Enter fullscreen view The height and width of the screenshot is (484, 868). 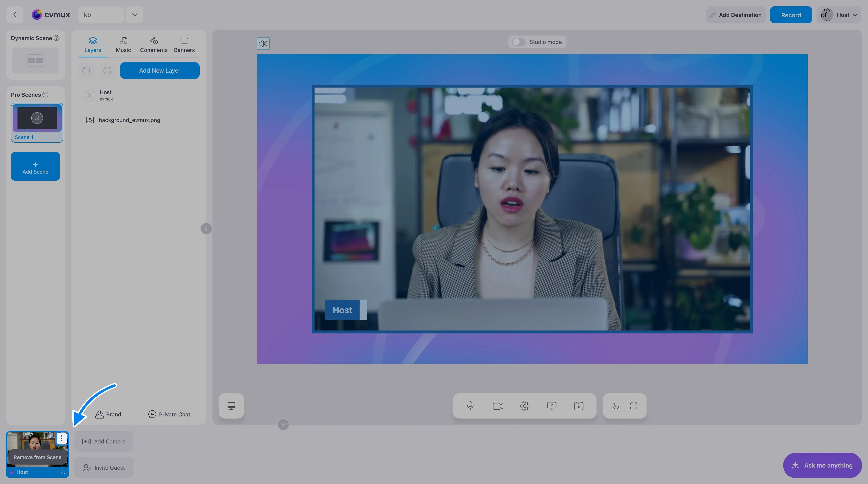633,406
